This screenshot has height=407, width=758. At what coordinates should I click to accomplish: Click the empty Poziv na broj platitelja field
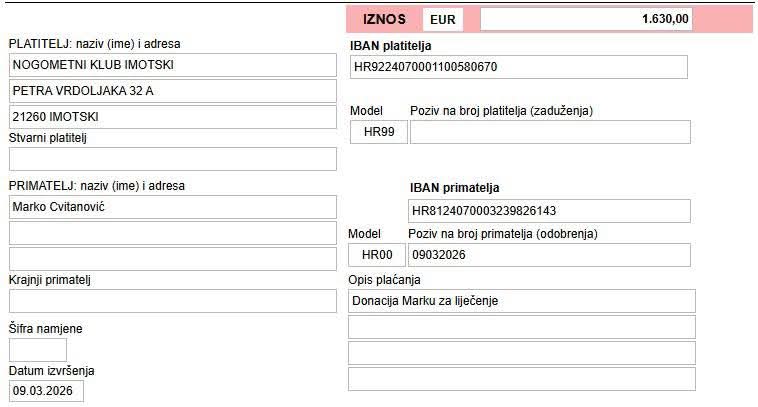549,133
